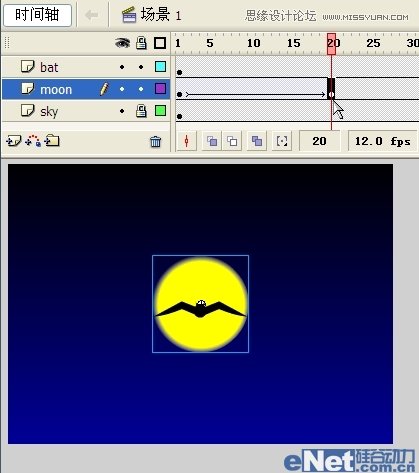Screen dimensions: 419x473
Task: Click lock icon to lock all layers
Action: [x=141, y=43]
